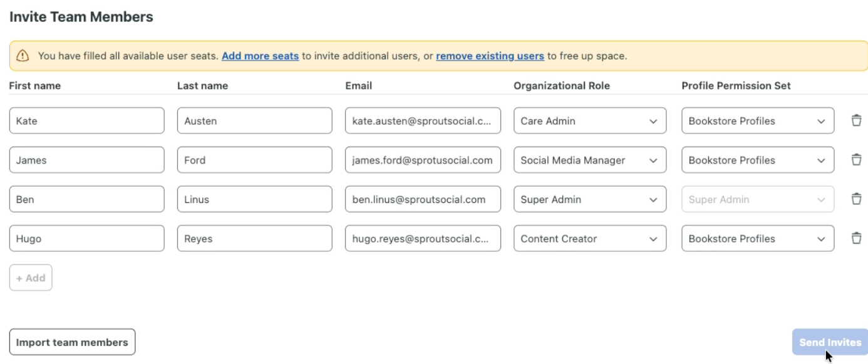Click the Invite Team Members heading
The width and height of the screenshot is (868, 364).
(81, 17)
